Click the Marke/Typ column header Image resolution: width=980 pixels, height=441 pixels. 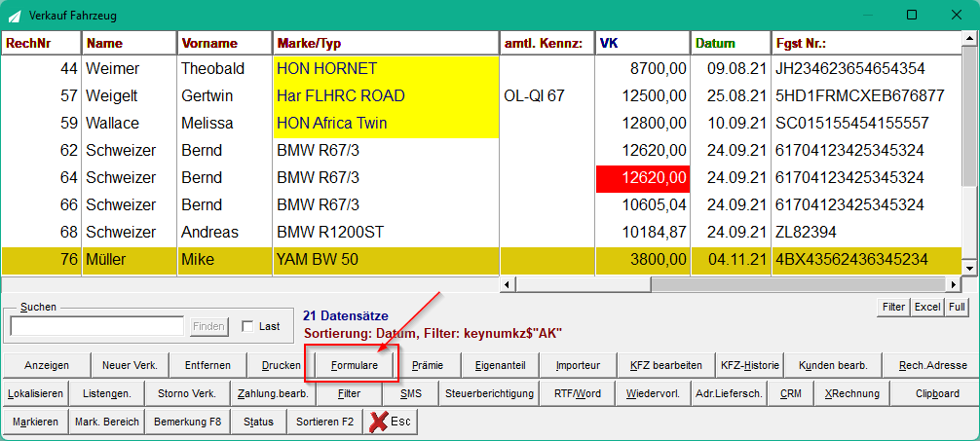(386, 43)
